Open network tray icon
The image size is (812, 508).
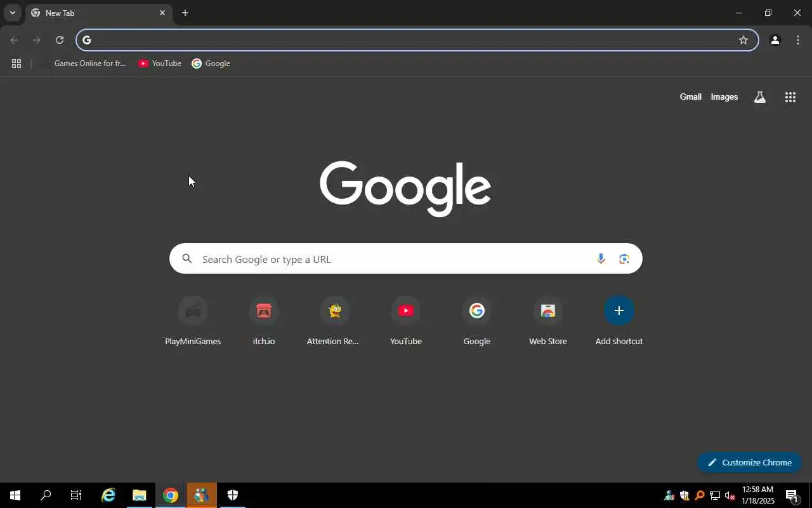click(715, 496)
